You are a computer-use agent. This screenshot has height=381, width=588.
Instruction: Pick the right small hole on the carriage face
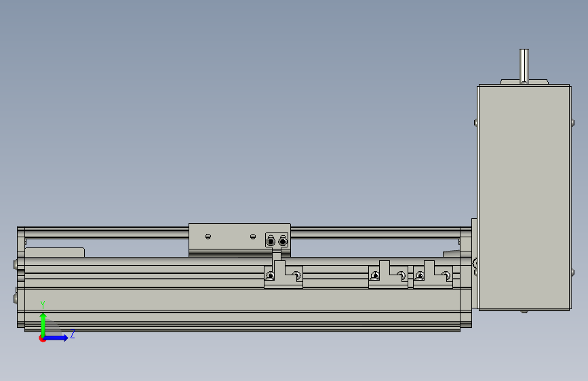(x=253, y=236)
